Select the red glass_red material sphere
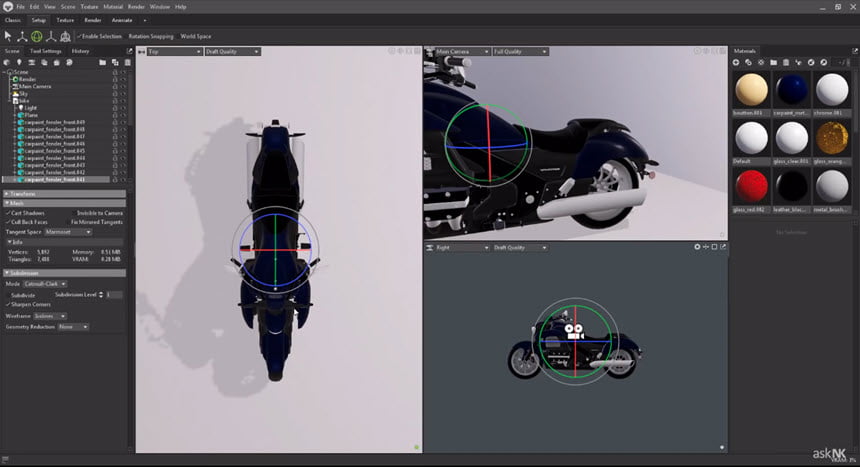The width and height of the screenshot is (860, 467). [x=751, y=185]
